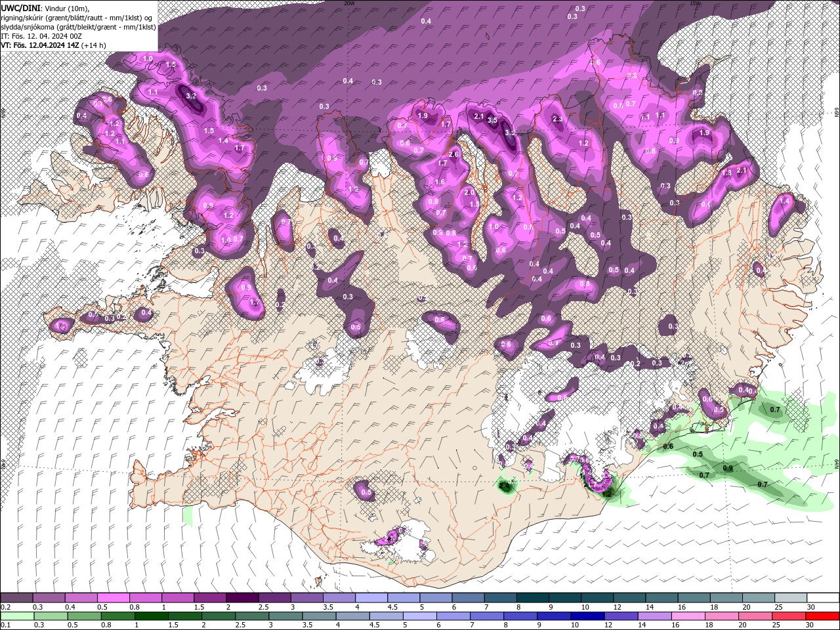
Task: Click the black 0.6 value over green rain area
Action: (x=669, y=446)
